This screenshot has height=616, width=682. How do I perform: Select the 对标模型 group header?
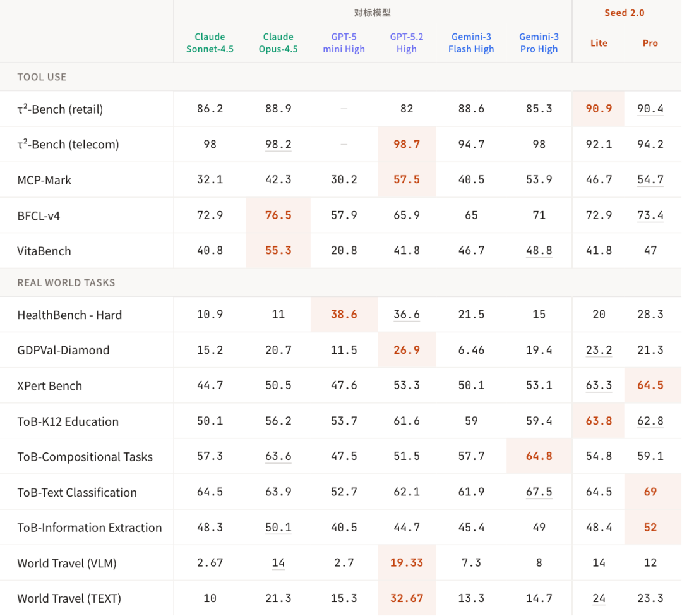(x=373, y=13)
